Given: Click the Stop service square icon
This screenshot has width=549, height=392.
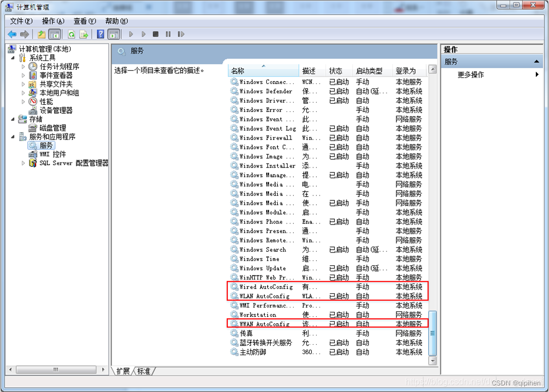Looking at the screenshot, I should click(156, 34).
